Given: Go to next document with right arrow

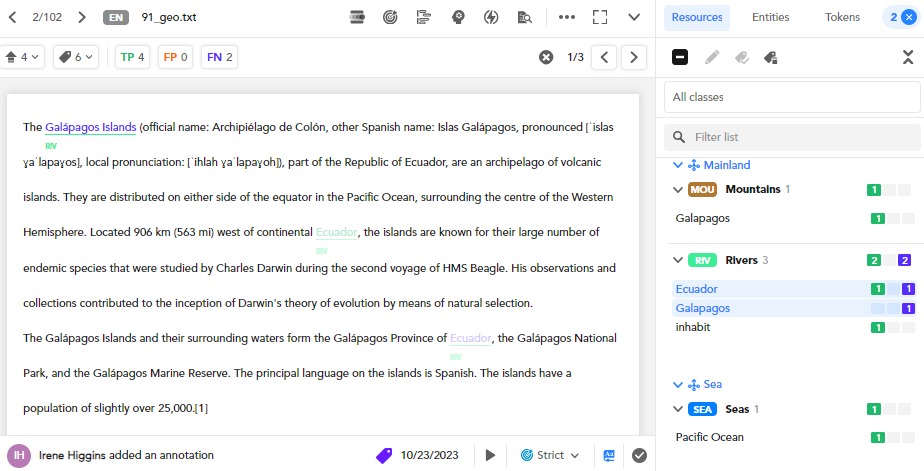Looking at the screenshot, I should click(82, 17).
